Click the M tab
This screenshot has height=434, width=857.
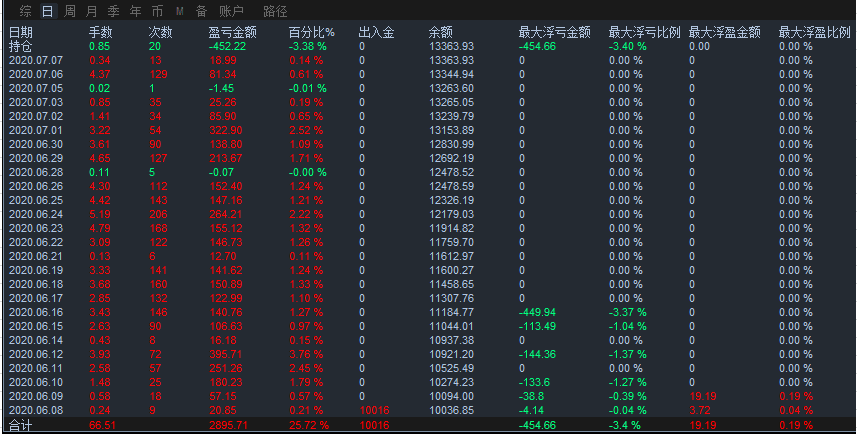tap(179, 11)
